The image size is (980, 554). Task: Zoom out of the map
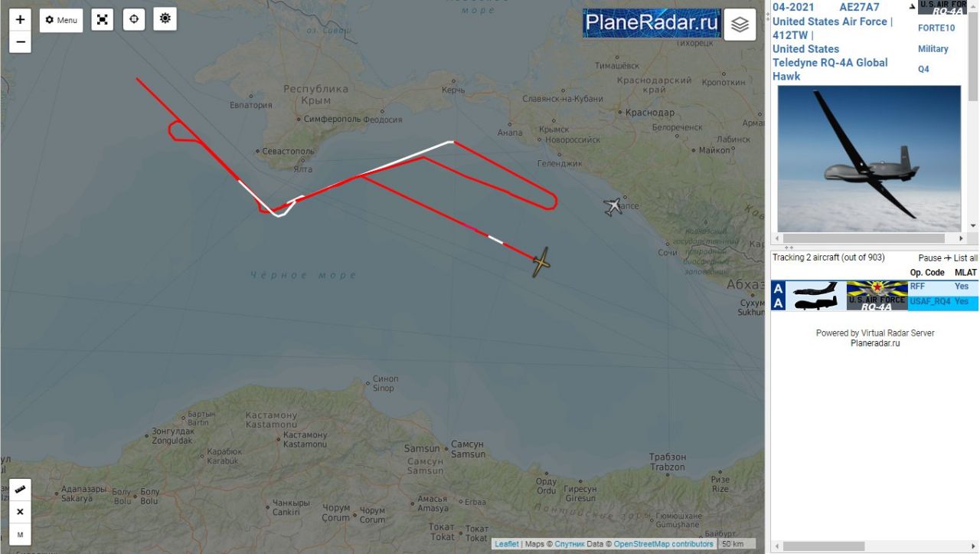coord(20,42)
